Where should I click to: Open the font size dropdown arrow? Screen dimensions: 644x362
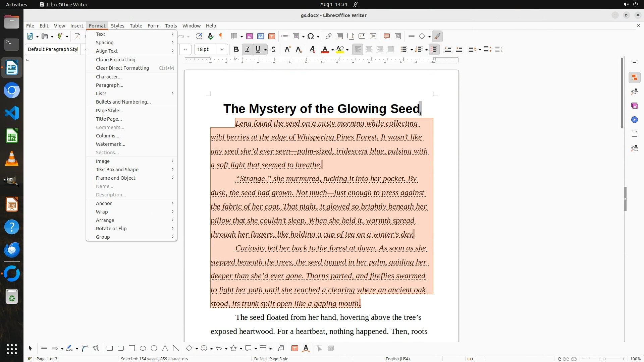(x=222, y=50)
